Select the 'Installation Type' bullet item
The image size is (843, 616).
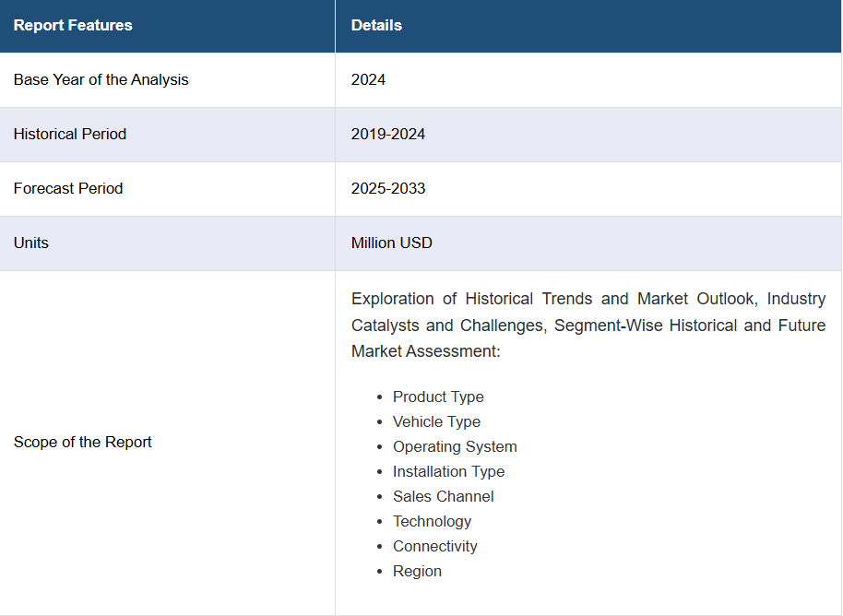coord(449,471)
